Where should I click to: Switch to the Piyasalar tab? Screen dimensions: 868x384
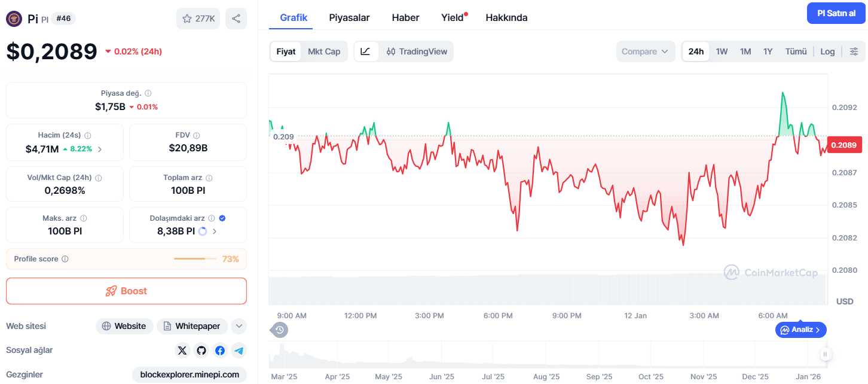349,17
